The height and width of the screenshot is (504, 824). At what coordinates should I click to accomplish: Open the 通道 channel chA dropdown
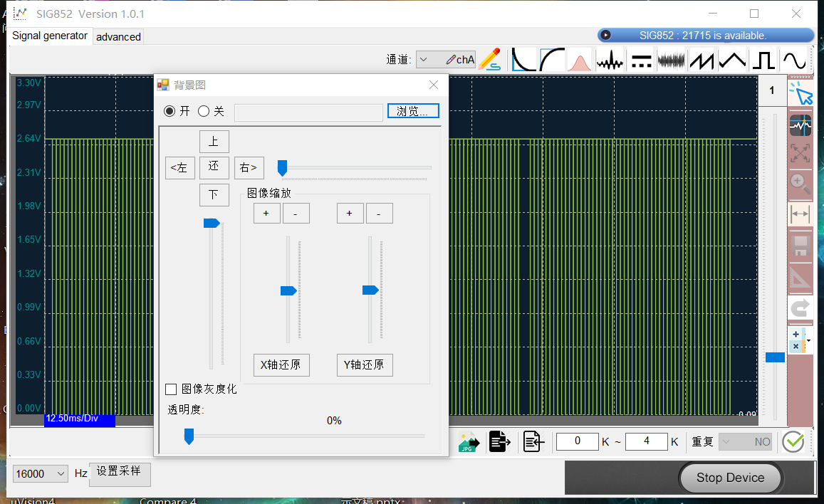[446, 60]
